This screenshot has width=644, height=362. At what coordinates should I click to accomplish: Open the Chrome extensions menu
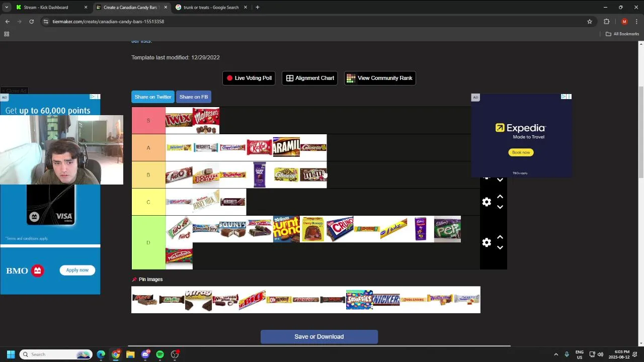606,22
